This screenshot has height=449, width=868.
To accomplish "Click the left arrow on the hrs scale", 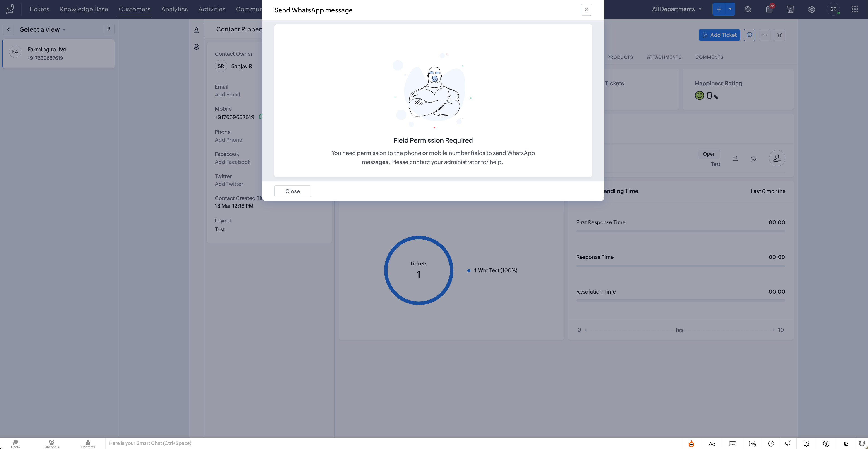I will (x=586, y=330).
